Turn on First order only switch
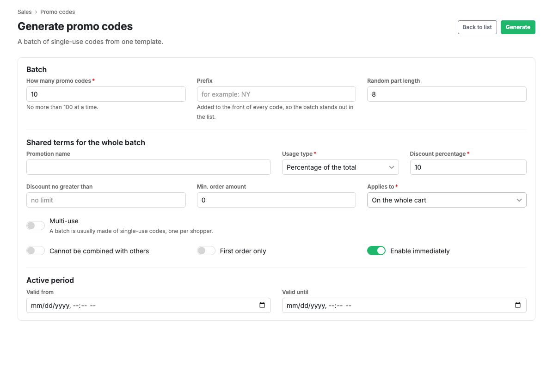 206,251
